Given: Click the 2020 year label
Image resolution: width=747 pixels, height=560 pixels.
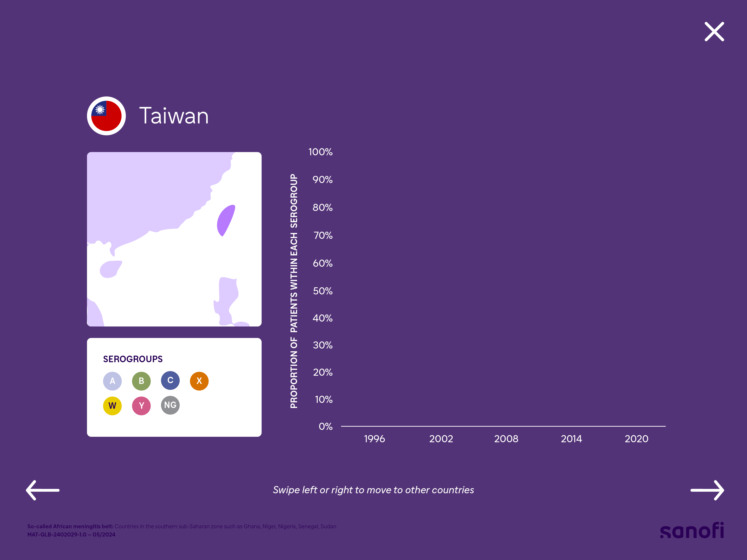Looking at the screenshot, I should click(636, 439).
